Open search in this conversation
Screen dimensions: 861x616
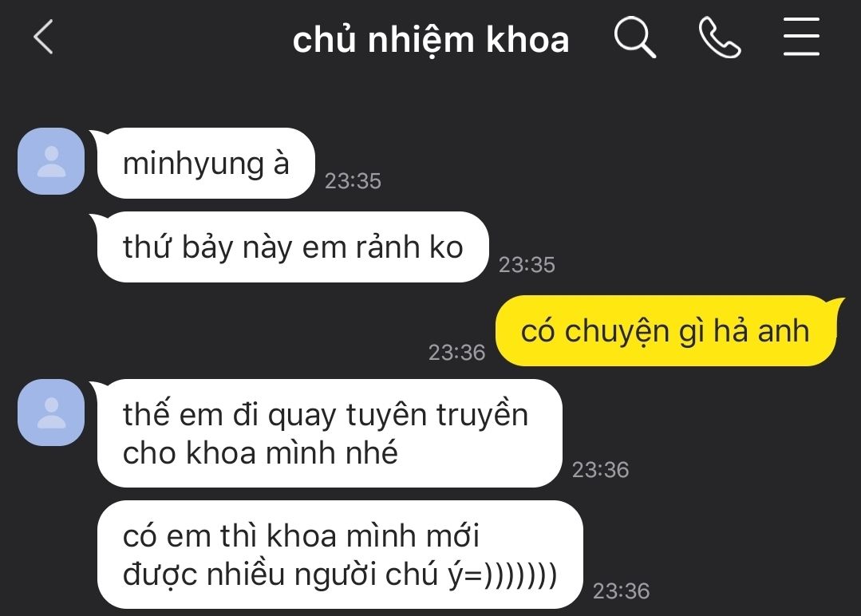click(634, 37)
